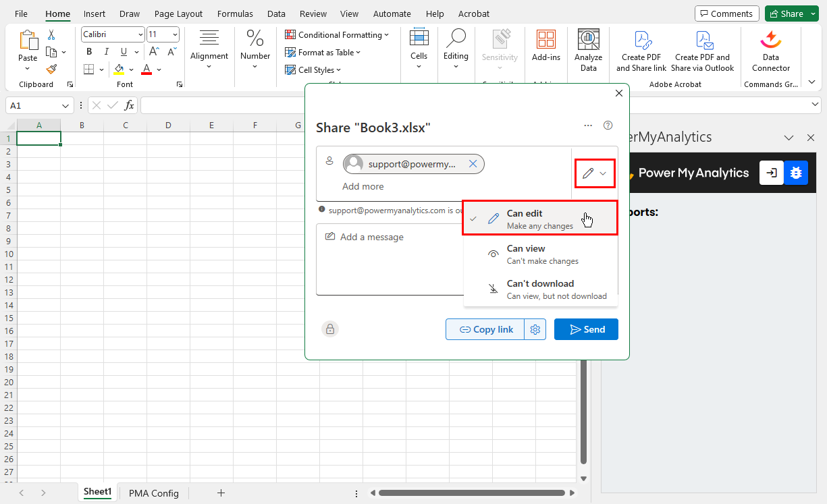Open the Insert ribbon tab

click(95, 13)
